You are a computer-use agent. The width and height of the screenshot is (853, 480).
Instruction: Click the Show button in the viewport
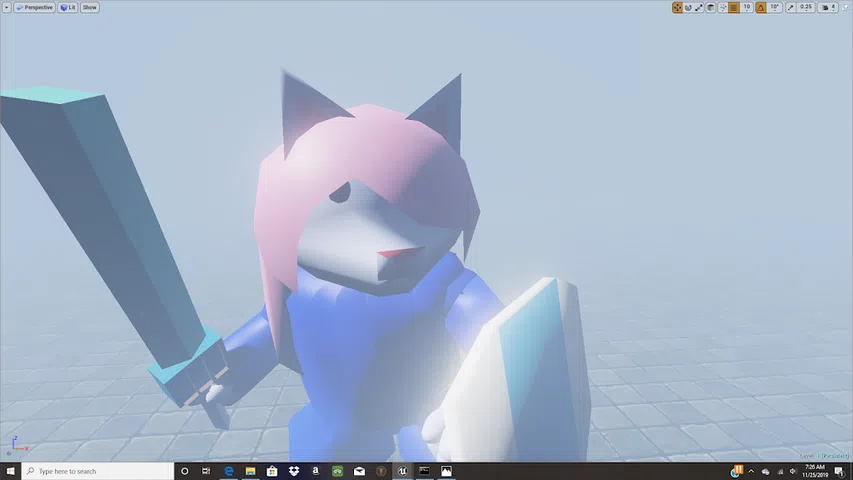pyautogui.click(x=90, y=8)
